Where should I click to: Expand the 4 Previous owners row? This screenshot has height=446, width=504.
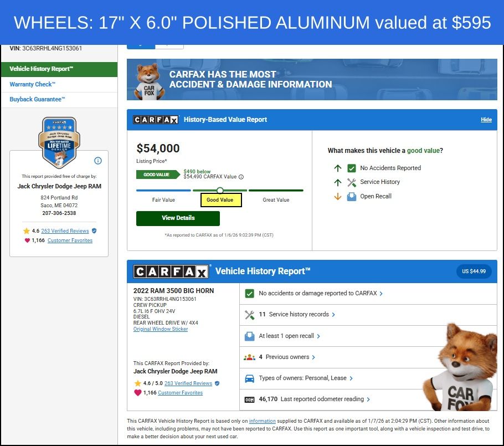pos(287,357)
